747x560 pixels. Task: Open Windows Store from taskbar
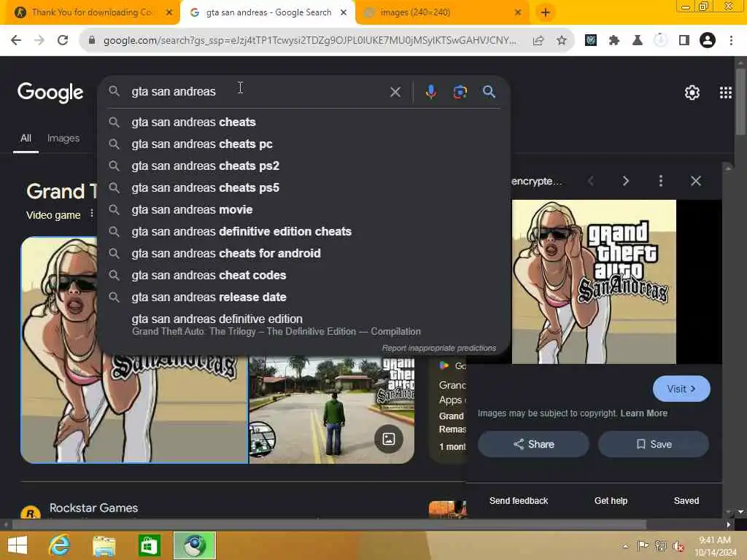pos(149,545)
